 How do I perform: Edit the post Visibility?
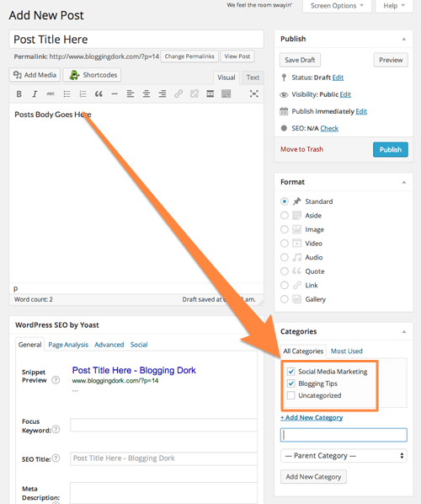[x=345, y=94]
